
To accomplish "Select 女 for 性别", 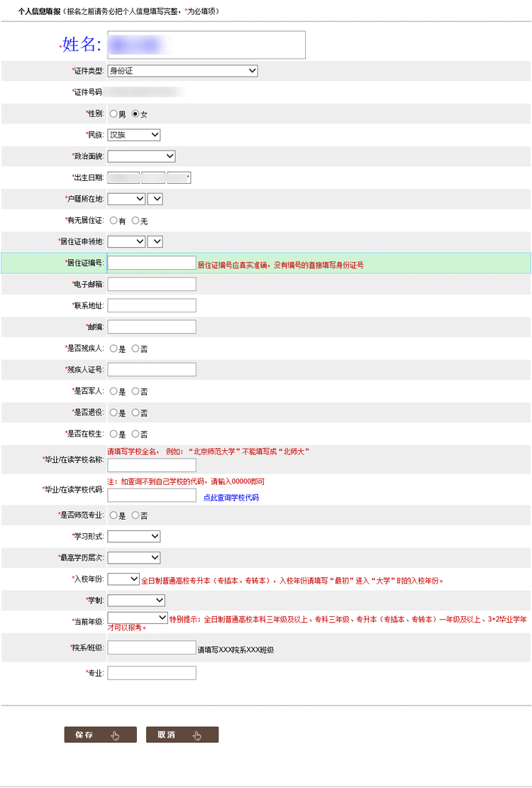I will pyautogui.click(x=135, y=114).
